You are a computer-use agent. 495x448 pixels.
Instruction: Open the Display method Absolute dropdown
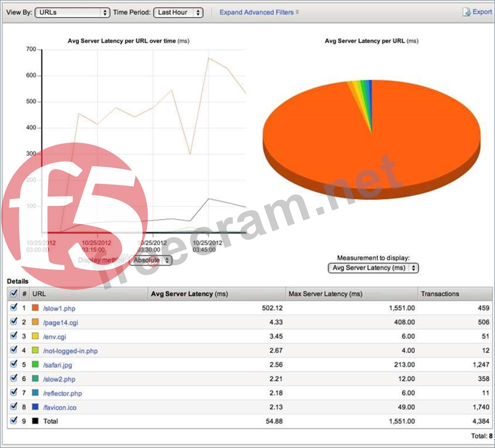pyautogui.click(x=151, y=260)
